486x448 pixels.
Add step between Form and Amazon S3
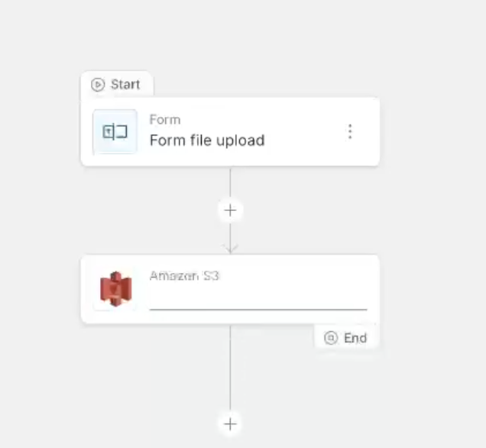pyautogui.click(x=230, y=210)
